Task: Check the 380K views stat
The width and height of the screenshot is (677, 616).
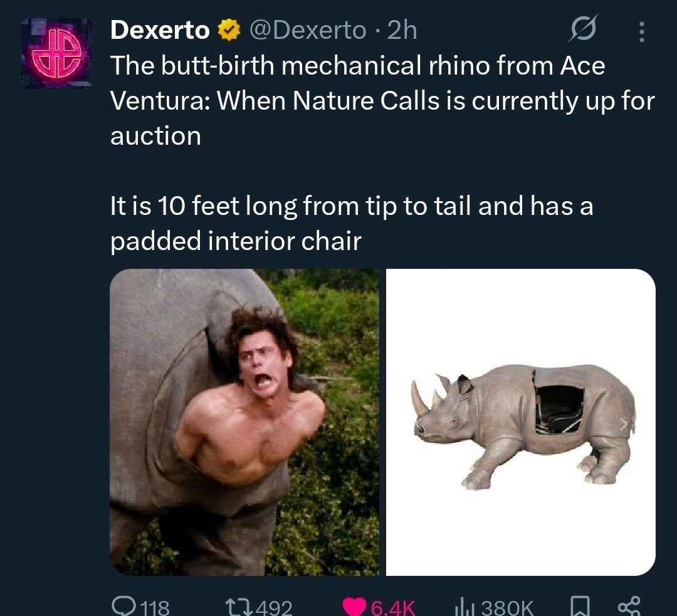Action: tap(508, 606)
